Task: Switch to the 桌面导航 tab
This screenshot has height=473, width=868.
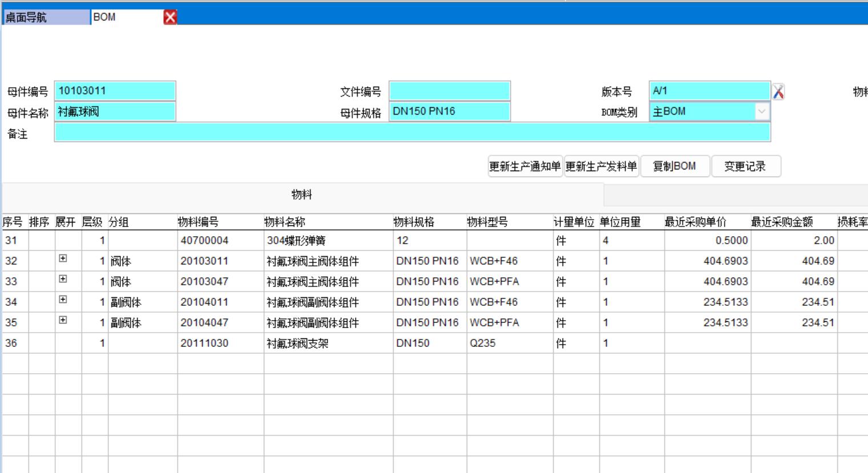Action: click(x=46, y=17)
